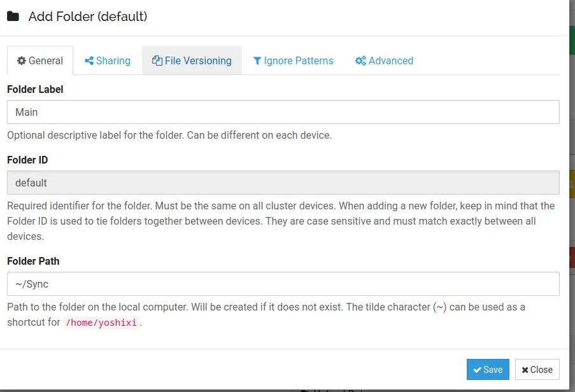Click the folder icon in the dialog header

tap(13, 17)
